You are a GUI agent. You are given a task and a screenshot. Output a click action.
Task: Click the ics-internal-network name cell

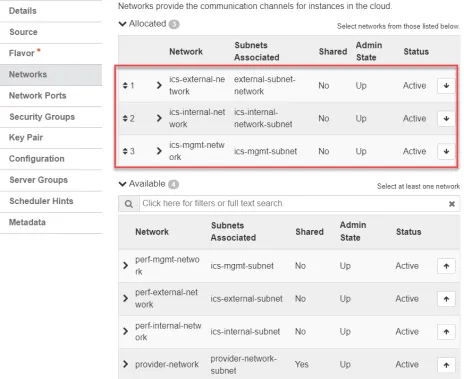click(x=197, y=118)
